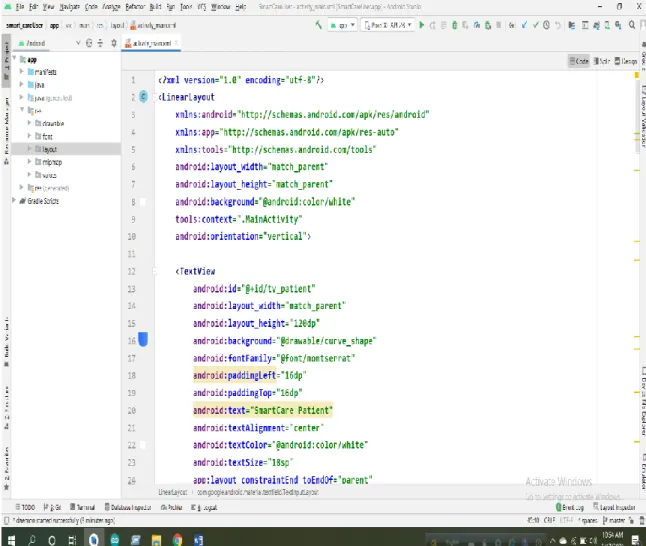The height and width of the screenshot is (546, 646).
Task: Click the Collapse All icon in Project panel
Action: pos(101,43)
